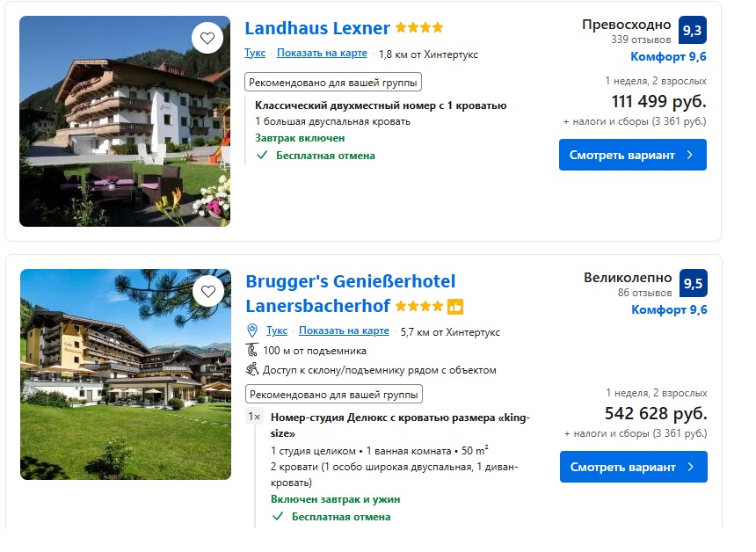Image resolution: width=756 pixels, height=552 pixels.
Task: Click the map pin icon beside Тукс
Action: click(253, 330)
